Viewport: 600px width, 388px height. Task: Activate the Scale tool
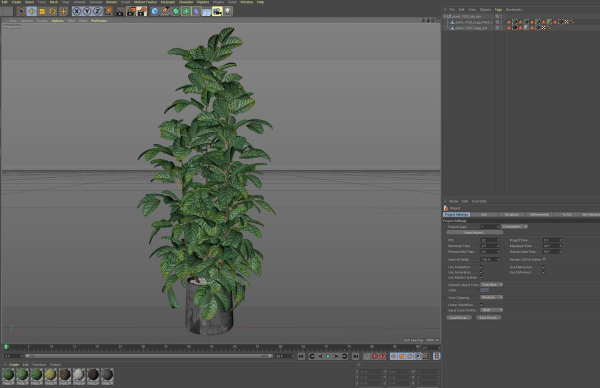tap(42, 11)
